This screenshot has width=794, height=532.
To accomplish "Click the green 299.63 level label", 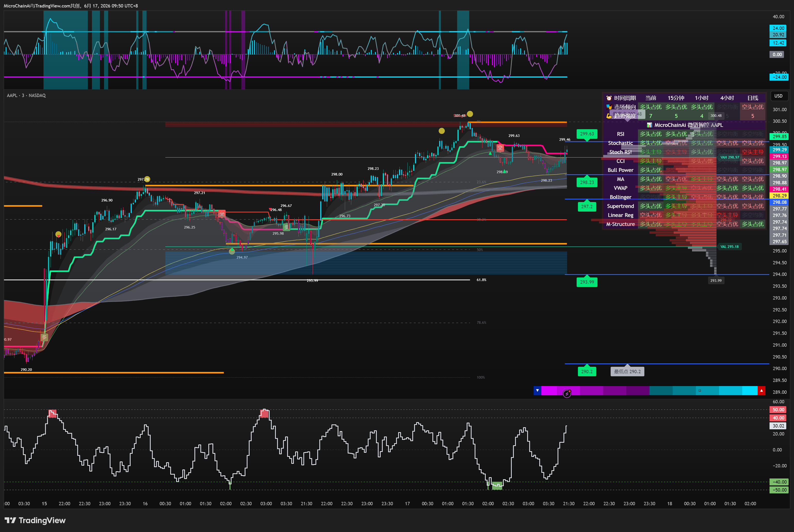I will click(x=587, y=134).
